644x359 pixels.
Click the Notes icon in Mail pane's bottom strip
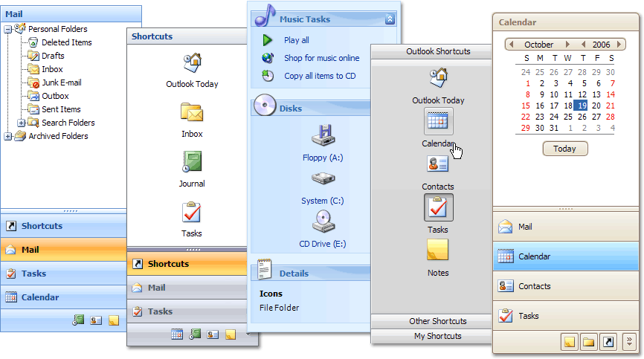114,320
